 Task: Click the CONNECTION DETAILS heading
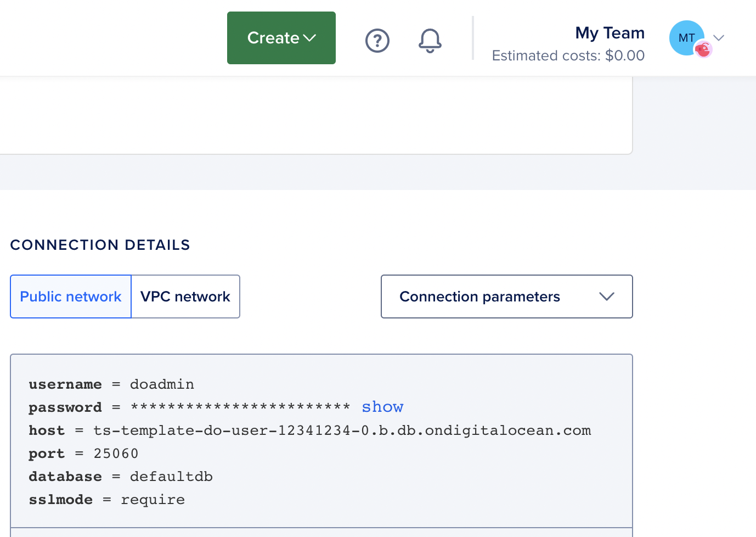[x=100, y=245]
